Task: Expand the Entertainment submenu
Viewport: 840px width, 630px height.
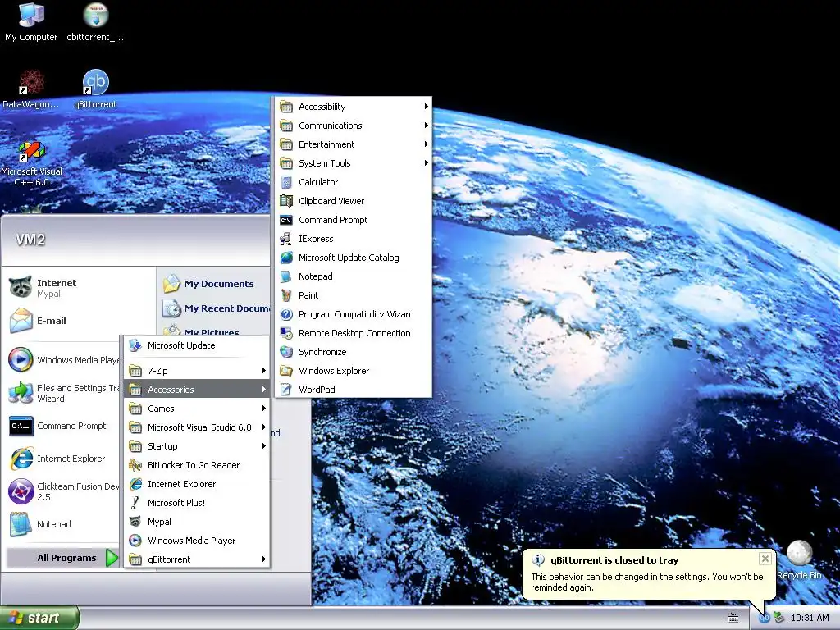Action: click(x=353, y=144)
